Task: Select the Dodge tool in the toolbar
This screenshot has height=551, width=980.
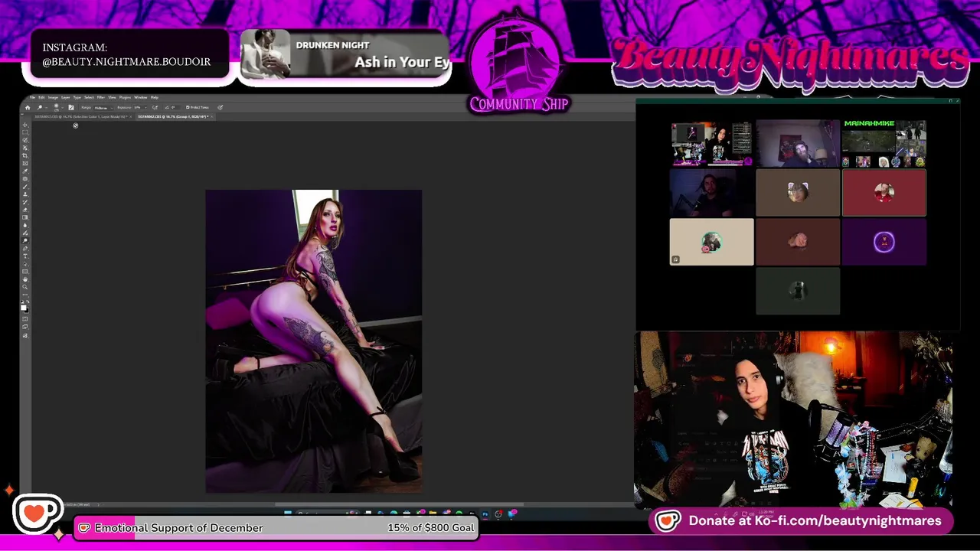Action: click(x=25, y=240)
